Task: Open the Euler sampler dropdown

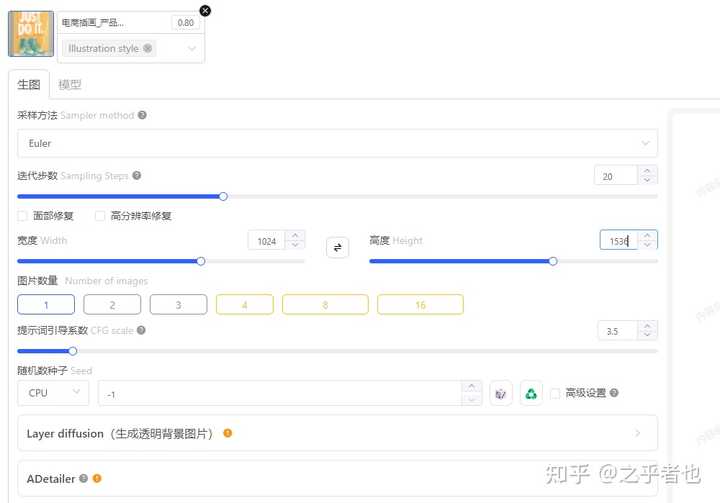Action: [338, 143]
